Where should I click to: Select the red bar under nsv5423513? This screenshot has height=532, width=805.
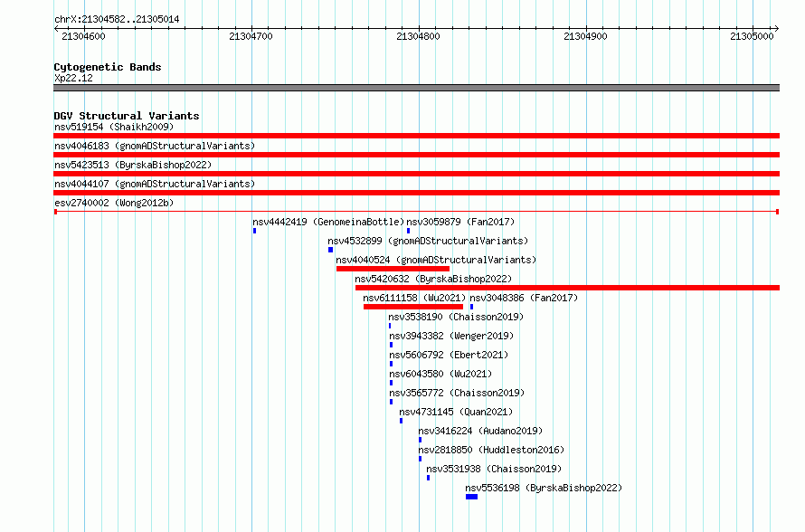tap(416, 174)
